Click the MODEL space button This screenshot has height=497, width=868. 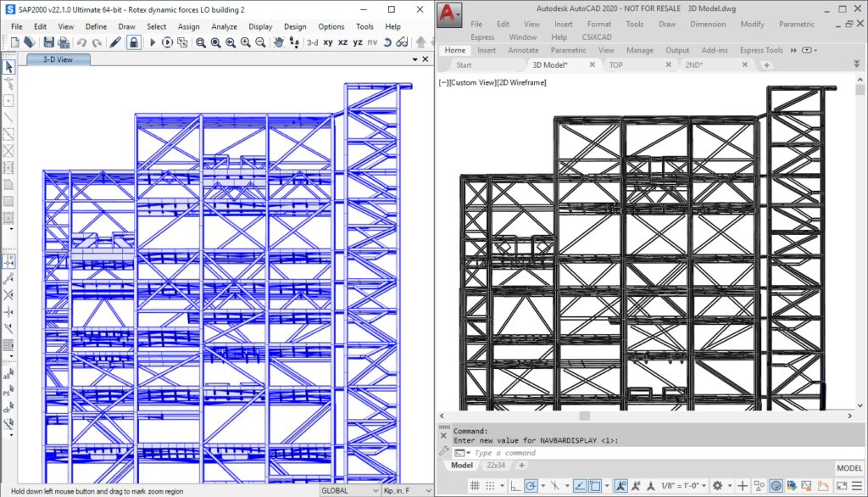pos(849,468)
